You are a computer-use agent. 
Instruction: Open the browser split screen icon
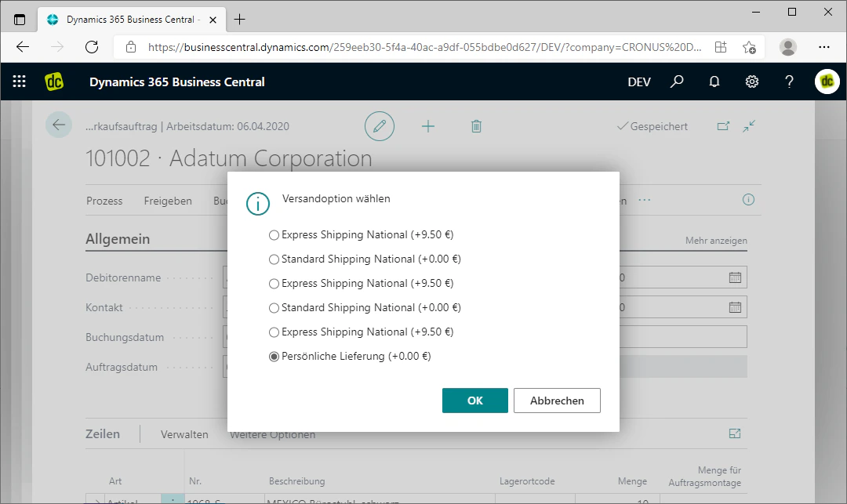pos(721,47)
